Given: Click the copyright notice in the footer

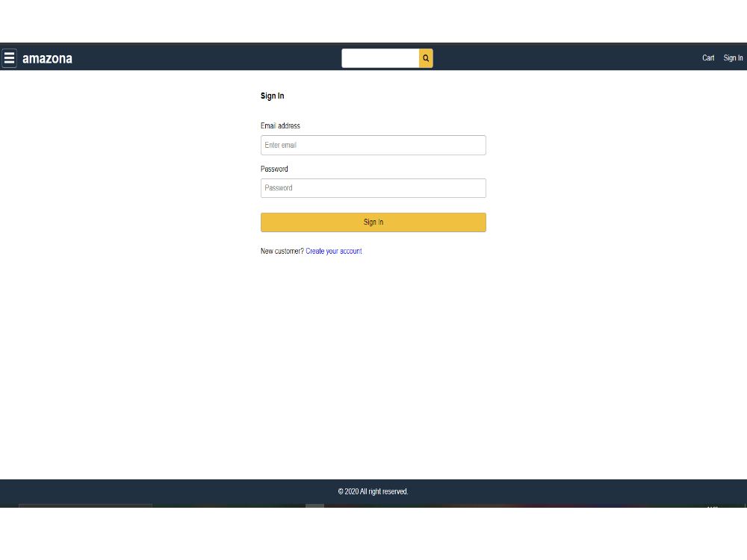Looking at the screenshot, I should 373,491.
